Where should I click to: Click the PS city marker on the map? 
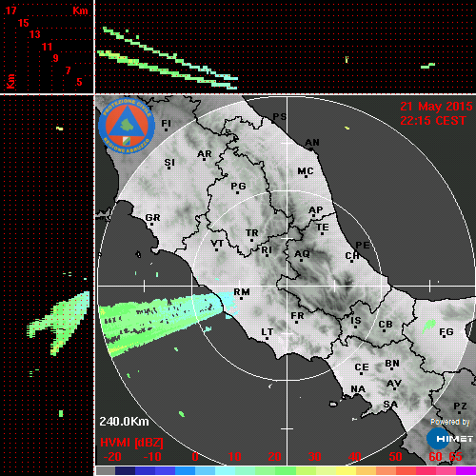tap(279, 118)
